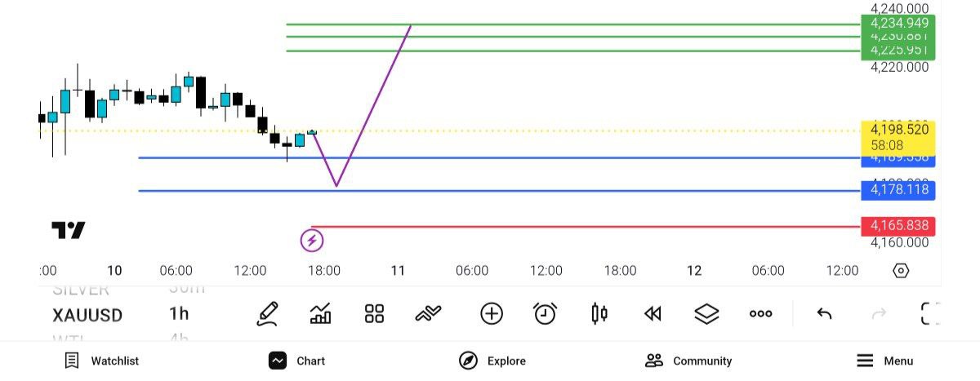980x381 pixels.
Task: Click the lightning bolt event marker
Action: click(312, 241)
